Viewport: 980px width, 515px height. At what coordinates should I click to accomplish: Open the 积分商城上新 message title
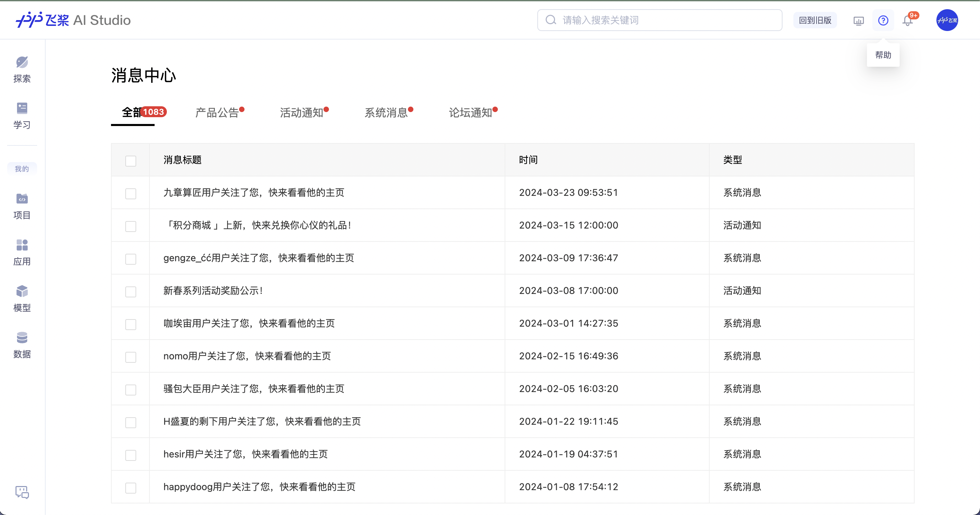coord(257,225)
